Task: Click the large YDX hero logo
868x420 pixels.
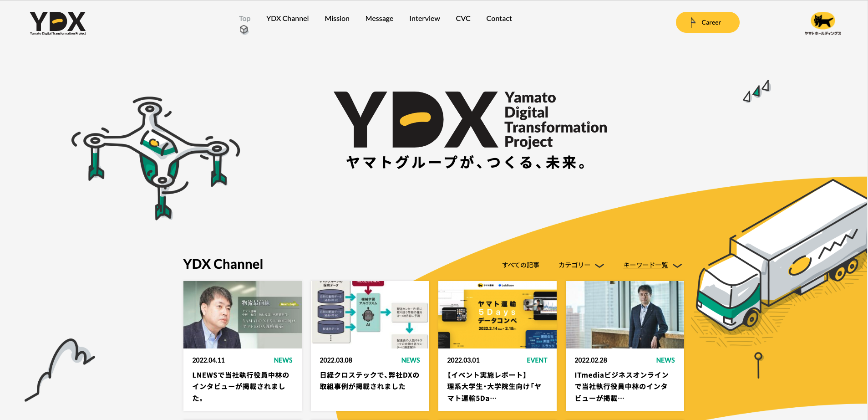Action: pos(416,120)
